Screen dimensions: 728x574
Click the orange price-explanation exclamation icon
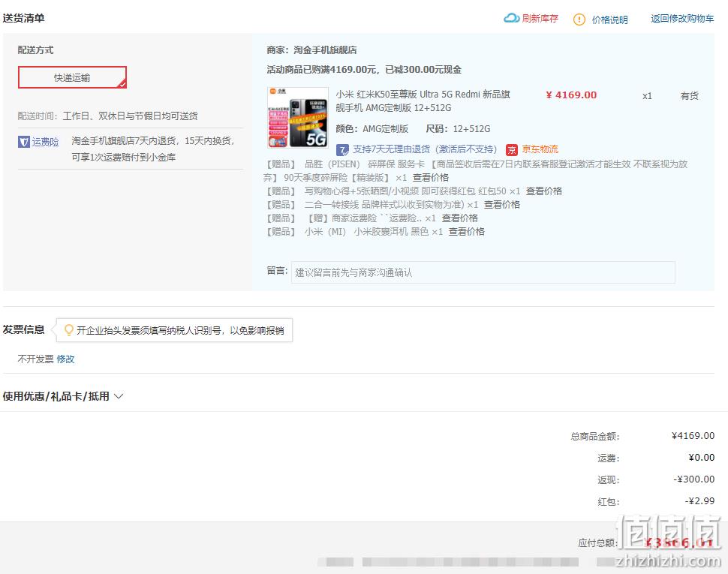pyautogui.click(x=579, y=20)
